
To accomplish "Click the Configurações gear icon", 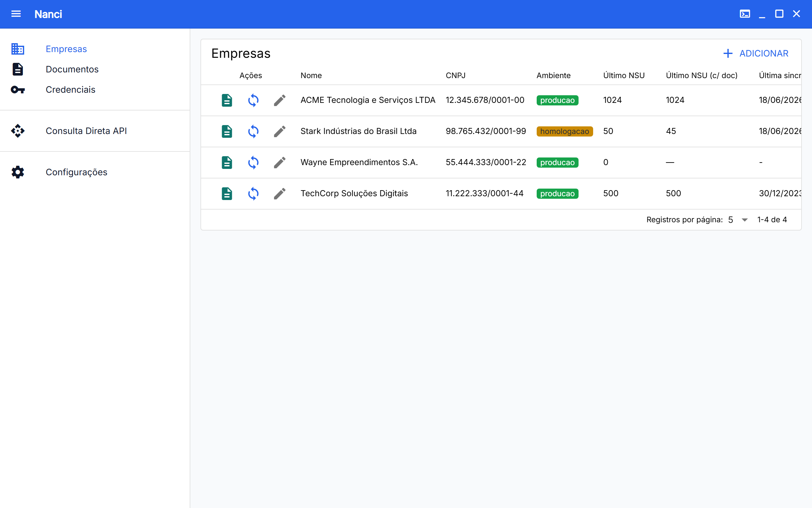I will coord(18,172).
